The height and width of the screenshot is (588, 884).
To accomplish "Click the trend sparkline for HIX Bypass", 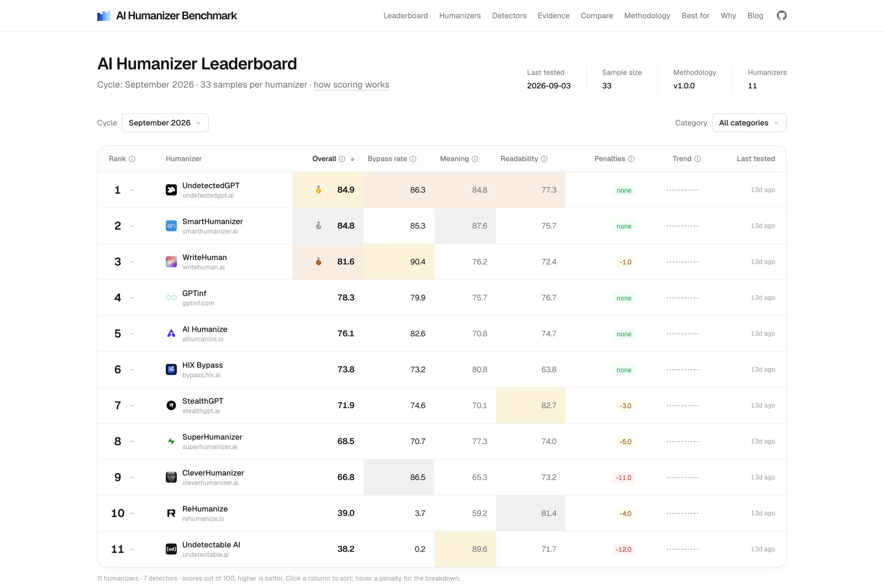I will [682, 370].
